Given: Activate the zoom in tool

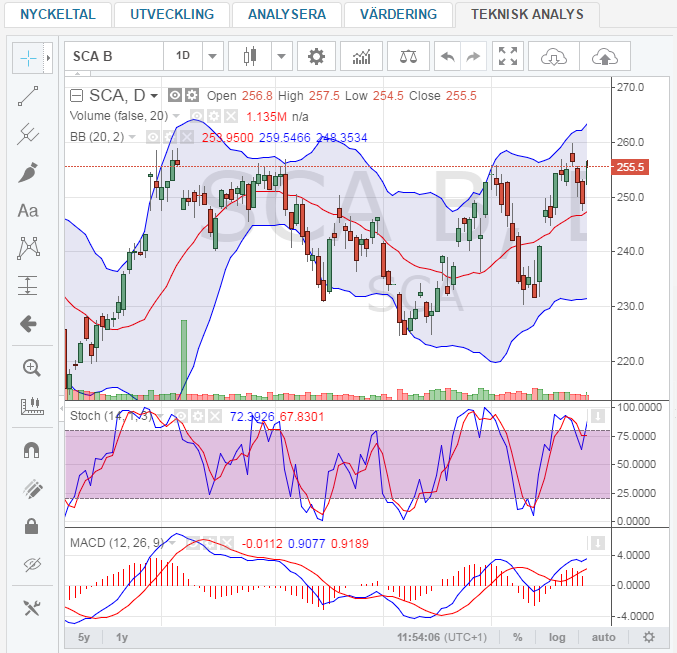Looking at the screenshot, I should [32, 368].
